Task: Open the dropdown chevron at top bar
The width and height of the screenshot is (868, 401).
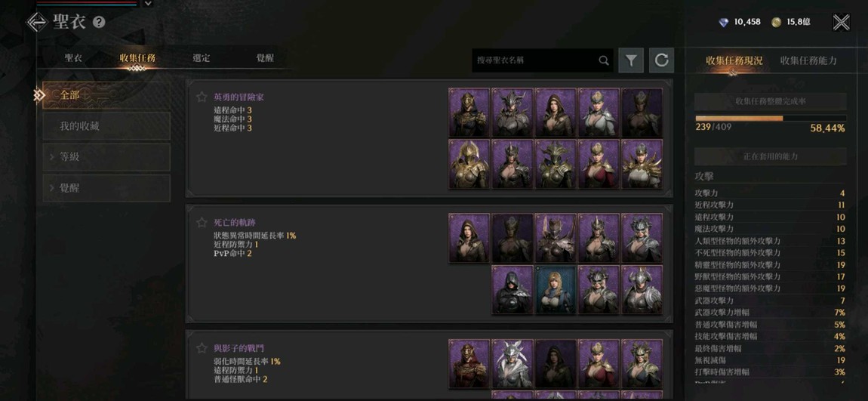Action: [x=147, y=3]
